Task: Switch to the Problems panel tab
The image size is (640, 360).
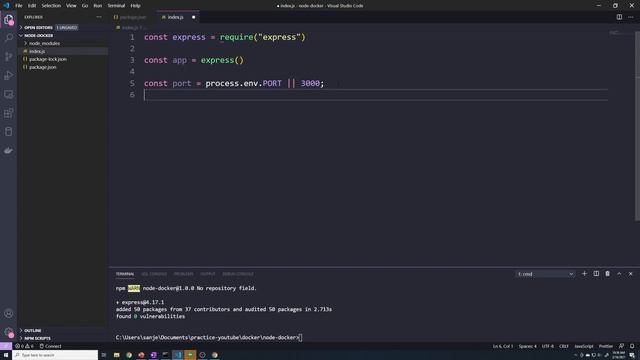Action: pyautogui.click(x=184, y=274)
